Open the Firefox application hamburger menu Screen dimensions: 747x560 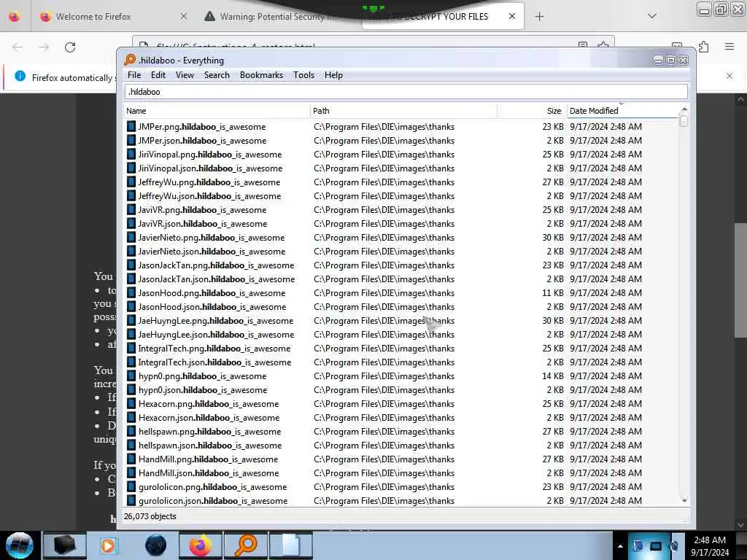click(729, 47)
